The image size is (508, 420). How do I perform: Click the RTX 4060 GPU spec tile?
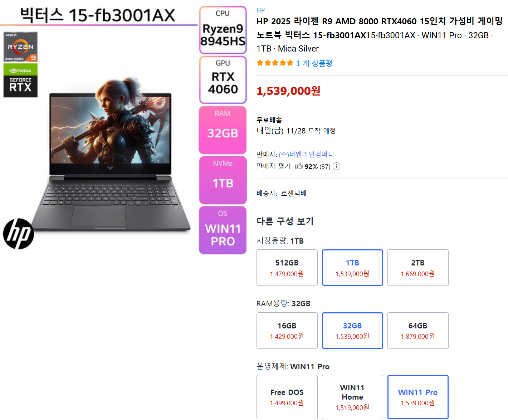point(223,80)
